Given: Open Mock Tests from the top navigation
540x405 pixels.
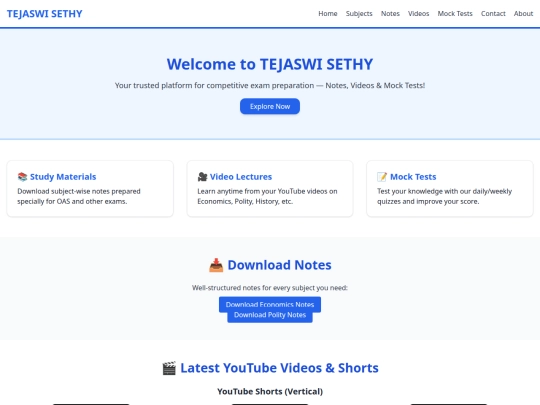Looking at the screenshot, I should 455,13.
